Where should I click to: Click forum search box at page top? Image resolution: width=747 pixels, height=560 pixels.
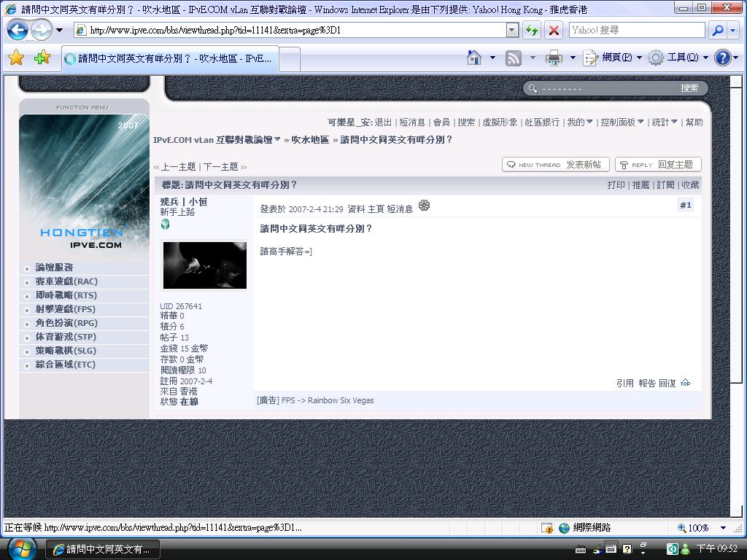[x=605, y=88]
